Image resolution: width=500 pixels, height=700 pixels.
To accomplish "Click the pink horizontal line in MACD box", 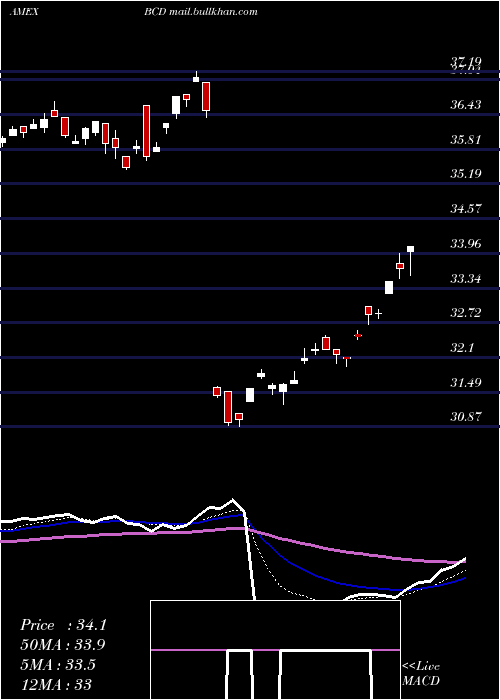I will [275, 650].
